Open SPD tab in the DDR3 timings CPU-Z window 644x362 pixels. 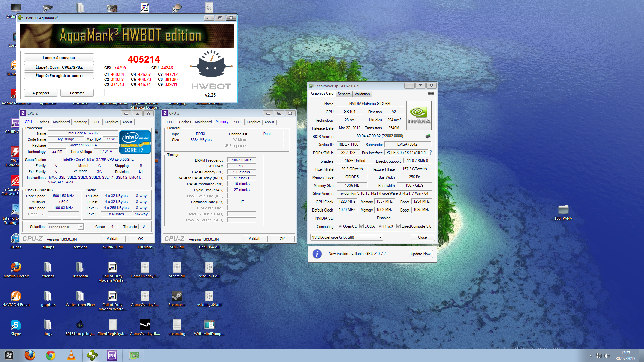237,122
